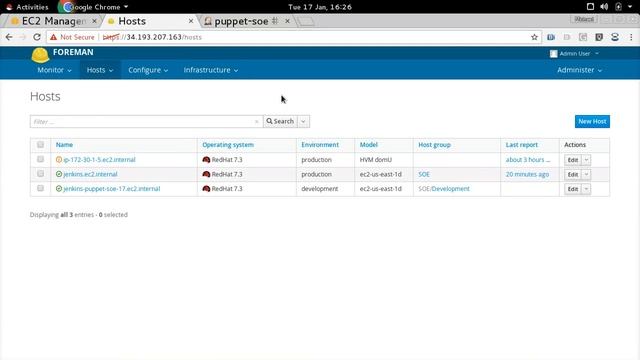Open system volume icon in top bar
This screenshot has width=640, height=360.
click(x=604, y=7)
